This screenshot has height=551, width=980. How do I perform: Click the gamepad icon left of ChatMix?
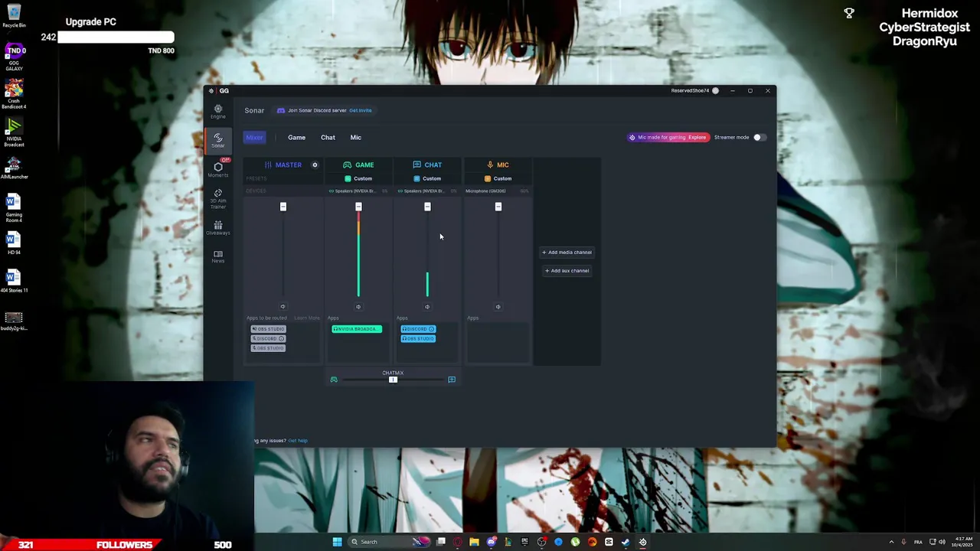pos(334,380)
